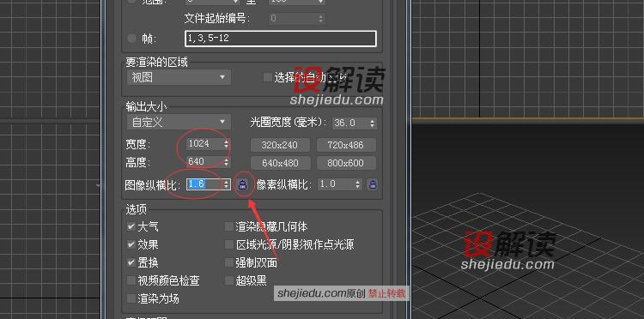Viewport: 644px width, 319px height.
Task: Click the image aspect ratio spinner arrows
Action: [x=227, y=184]
